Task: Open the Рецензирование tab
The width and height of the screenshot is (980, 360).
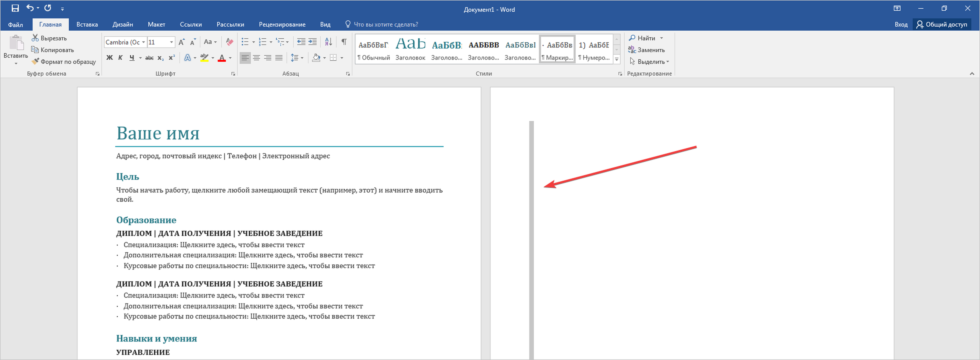Action: tap(282, 24)
